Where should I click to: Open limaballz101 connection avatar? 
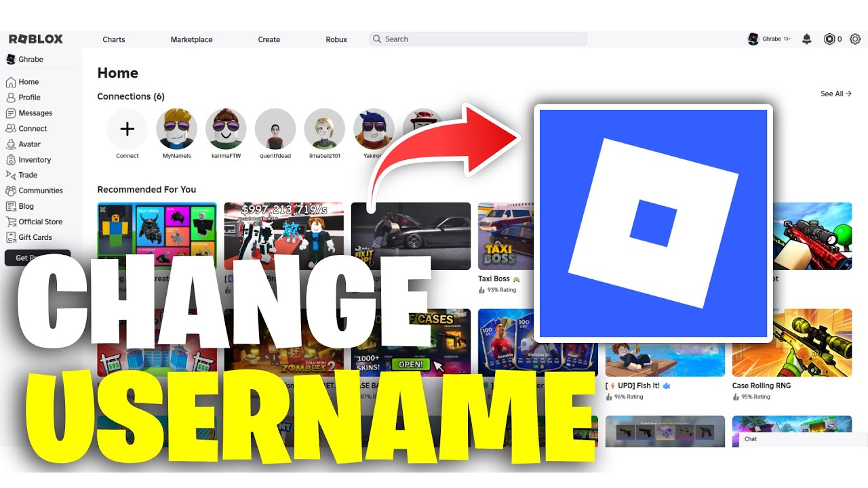click(x=325, y=129)
